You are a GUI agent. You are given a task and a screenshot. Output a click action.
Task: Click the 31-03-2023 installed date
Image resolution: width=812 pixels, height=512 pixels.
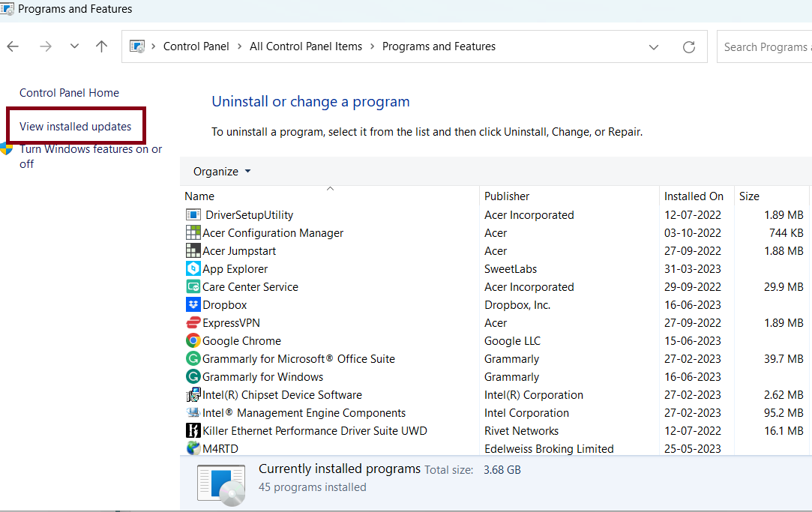pyautogui.click(x=693, y=269)
